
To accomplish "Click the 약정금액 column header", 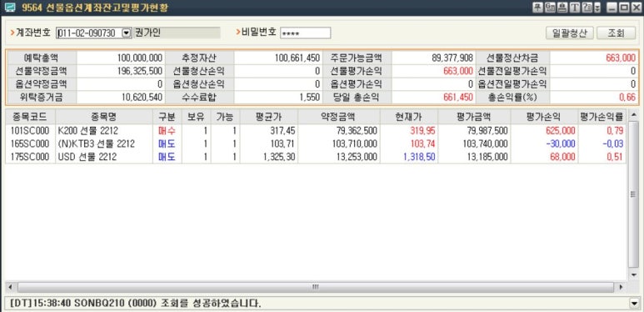I will [x=339, y=117].
